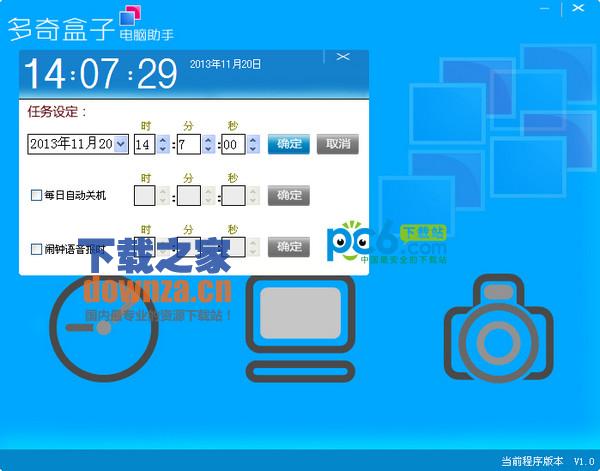Viewport: 600px width, 471px height.
Task: Click the daily shutdown minute field
Action: (x=189, y=196)
